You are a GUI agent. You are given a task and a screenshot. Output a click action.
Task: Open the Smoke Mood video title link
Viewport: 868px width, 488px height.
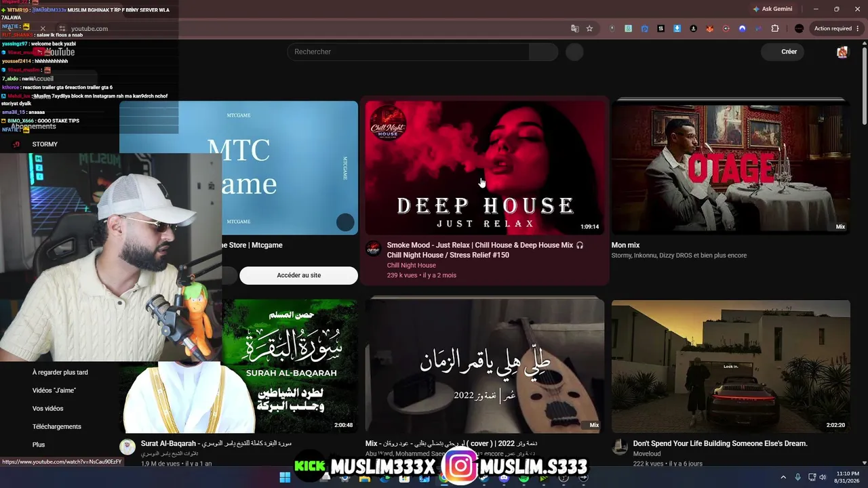(x=485, y=250)
